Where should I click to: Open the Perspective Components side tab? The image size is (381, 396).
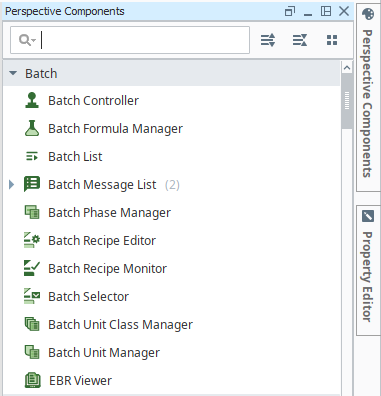367,98
